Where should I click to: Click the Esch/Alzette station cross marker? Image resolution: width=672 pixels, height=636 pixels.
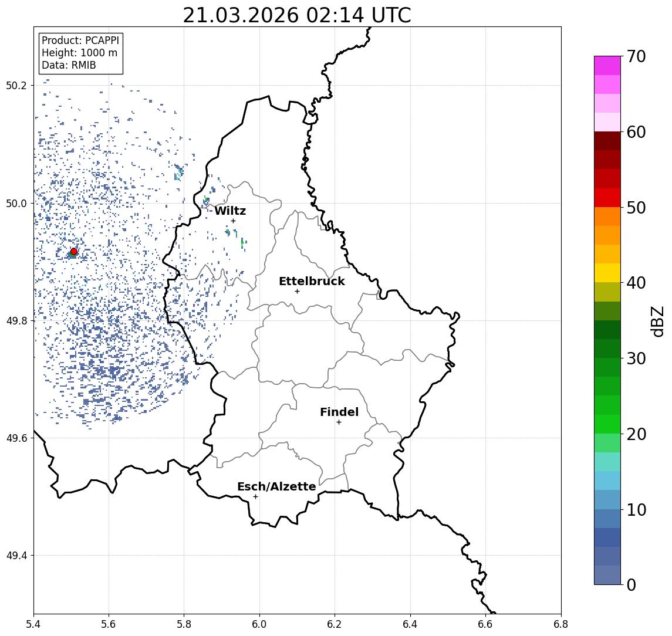pos(255,497)
